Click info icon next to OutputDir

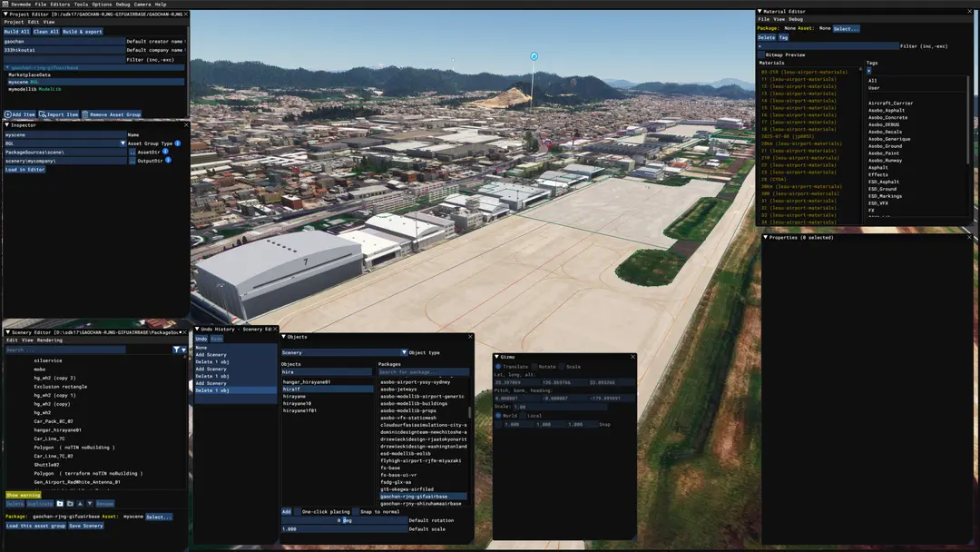(168, 160)
